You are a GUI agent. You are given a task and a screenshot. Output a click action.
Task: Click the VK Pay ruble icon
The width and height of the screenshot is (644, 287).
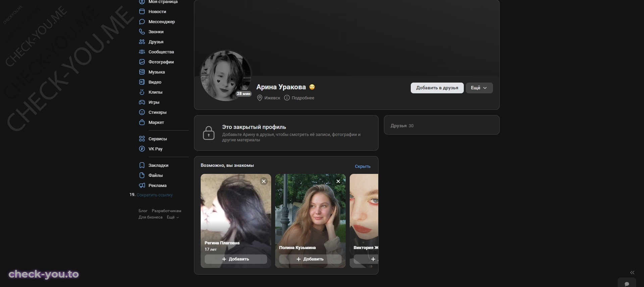142,149
